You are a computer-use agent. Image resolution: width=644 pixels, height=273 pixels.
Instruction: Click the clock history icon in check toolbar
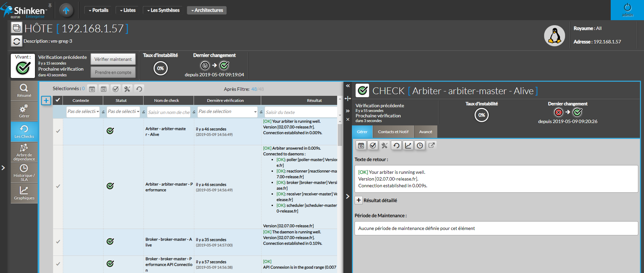point(420,146)
